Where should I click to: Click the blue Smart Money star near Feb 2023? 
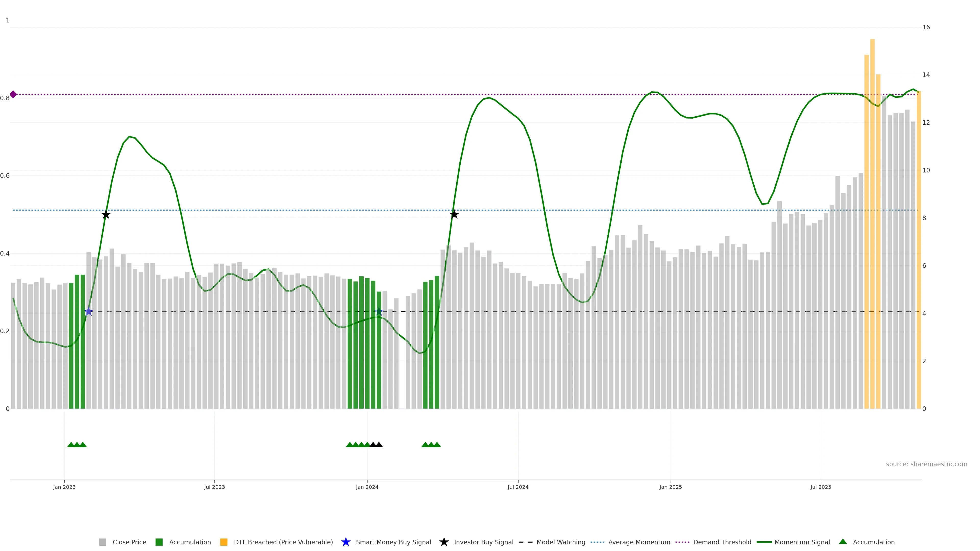[x=89, y=312]
